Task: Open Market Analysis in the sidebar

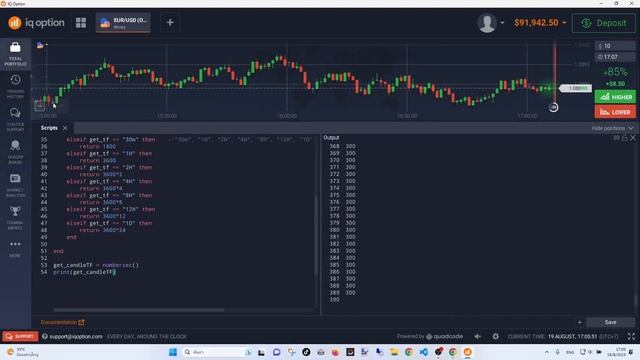Action: pos(15,185)
